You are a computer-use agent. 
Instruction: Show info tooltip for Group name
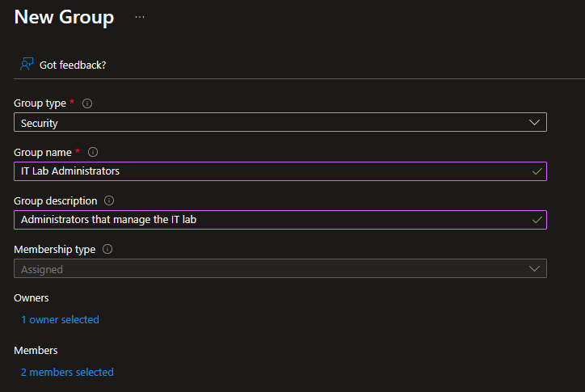[x=92, y=152]
